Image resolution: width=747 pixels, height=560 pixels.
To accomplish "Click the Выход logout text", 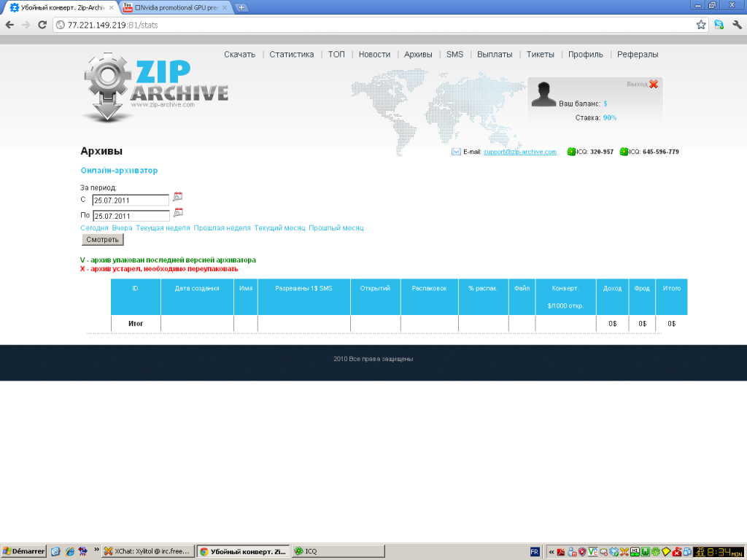I will pos(637,84).
